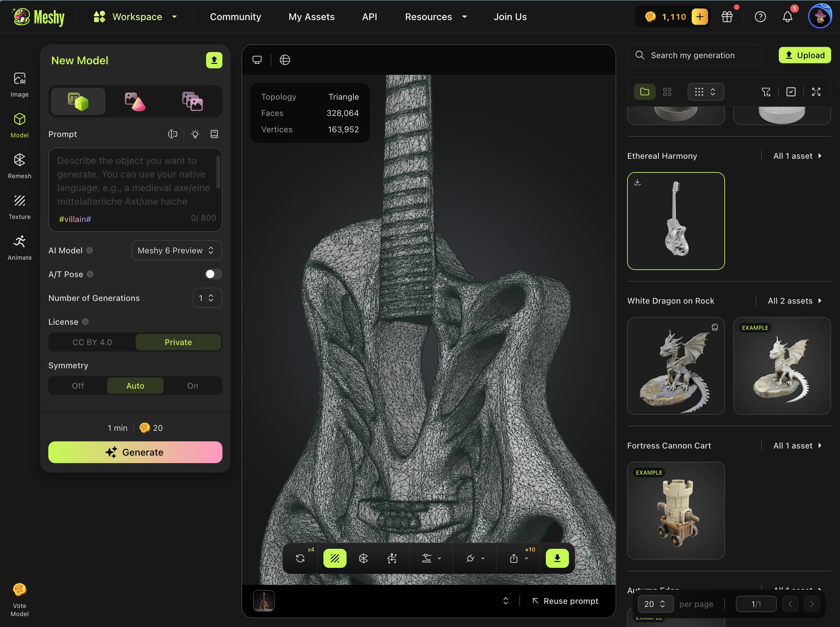Screen dimensions: 840x627
Task: Open the notifications bell
Action: 787,17
